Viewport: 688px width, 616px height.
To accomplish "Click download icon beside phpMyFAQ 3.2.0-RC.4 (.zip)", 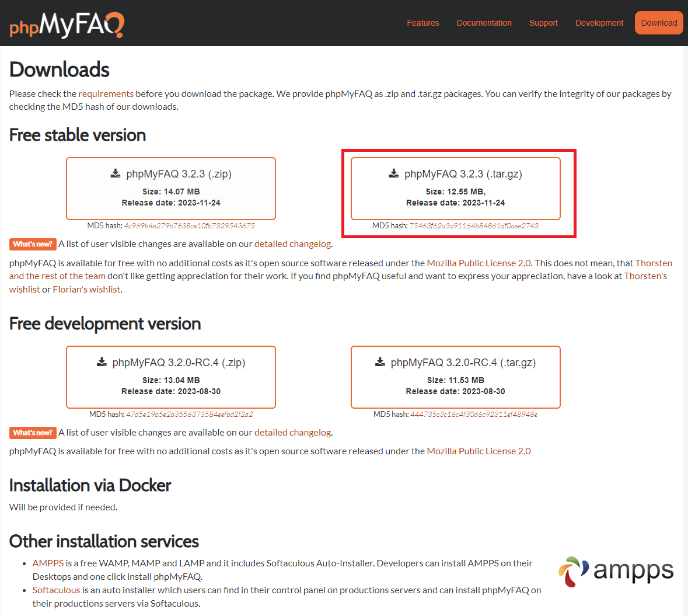I will point(102,362).
